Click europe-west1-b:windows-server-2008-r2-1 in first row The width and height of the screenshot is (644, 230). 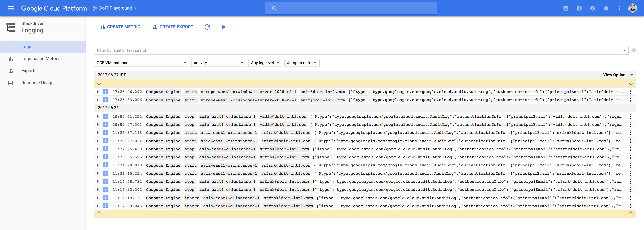[248, 92]
